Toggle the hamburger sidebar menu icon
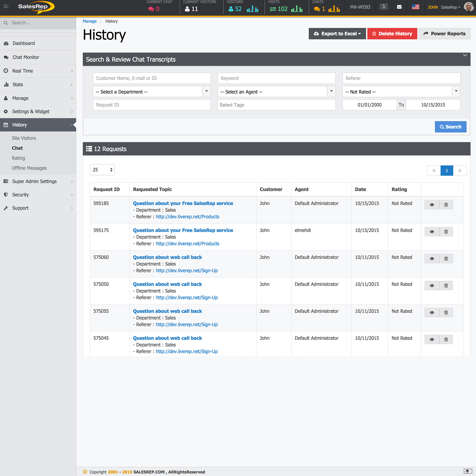Viewport: 476px width, 476px height. [6, 6]
